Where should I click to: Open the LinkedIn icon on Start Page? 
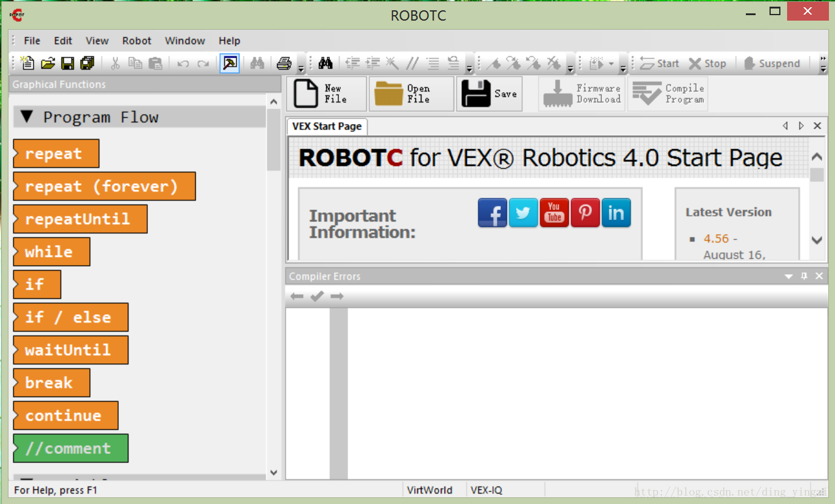click(x=616, y=213)
